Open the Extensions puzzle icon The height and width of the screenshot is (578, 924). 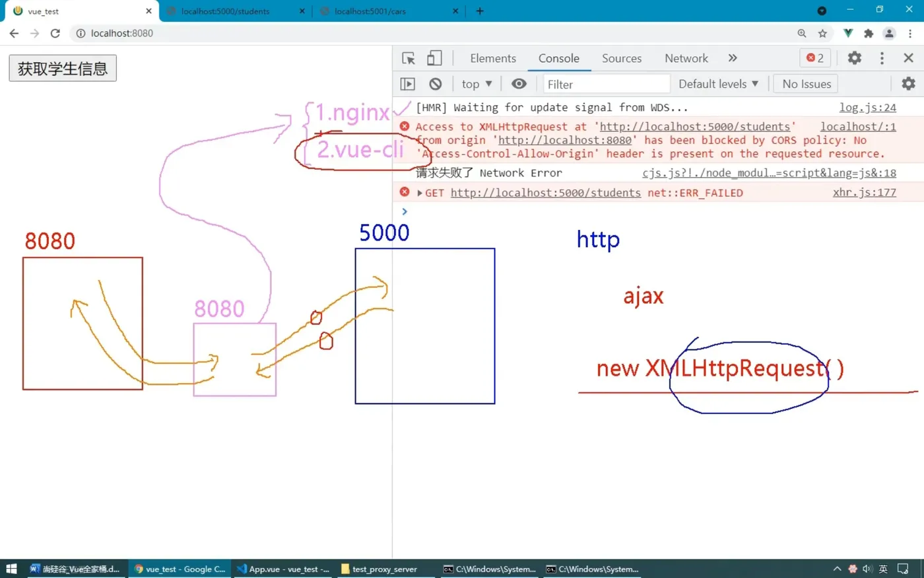point(869,33)
